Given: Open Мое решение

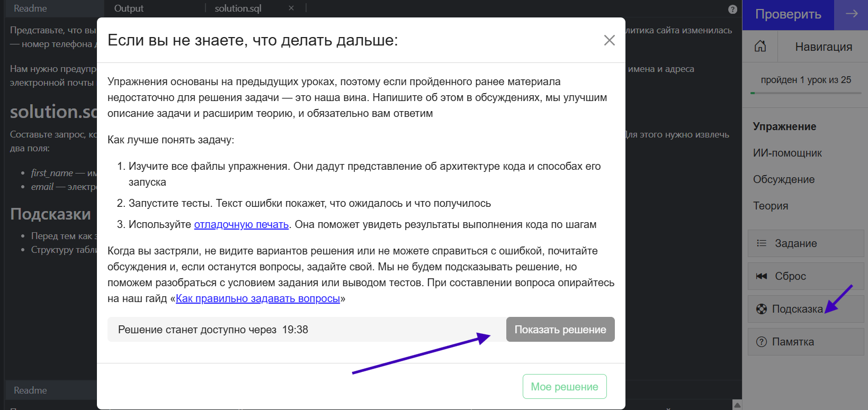Looking at the screenshot, I should pyautogui.click(x=564, y=387).
